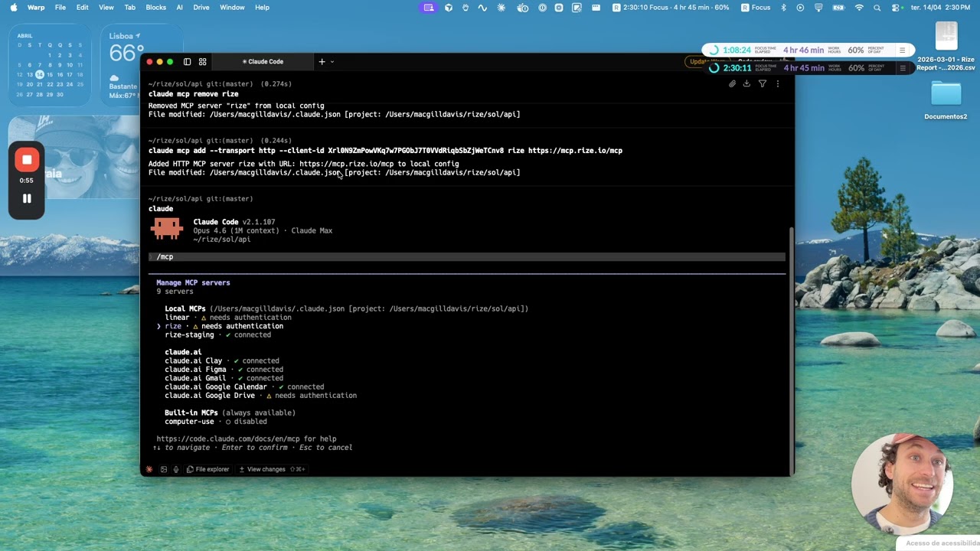Select claude.ai Figma server row

pyautogui.click(x=224, y=370)
